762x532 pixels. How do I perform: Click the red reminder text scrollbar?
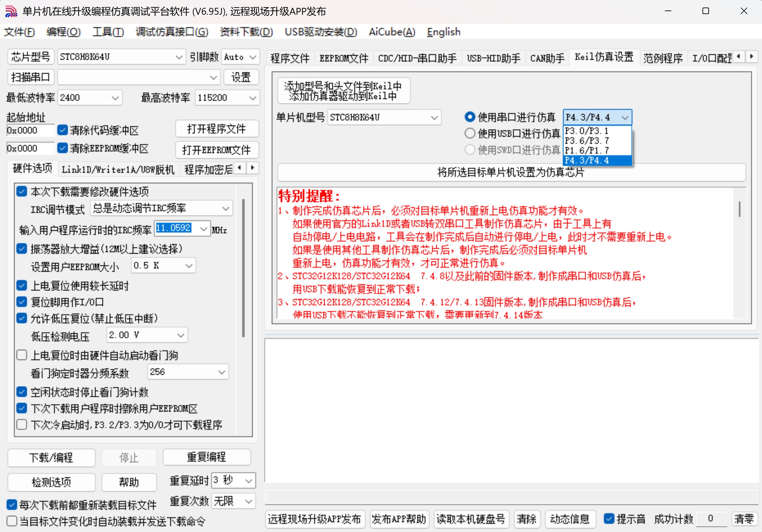(739, 209)
